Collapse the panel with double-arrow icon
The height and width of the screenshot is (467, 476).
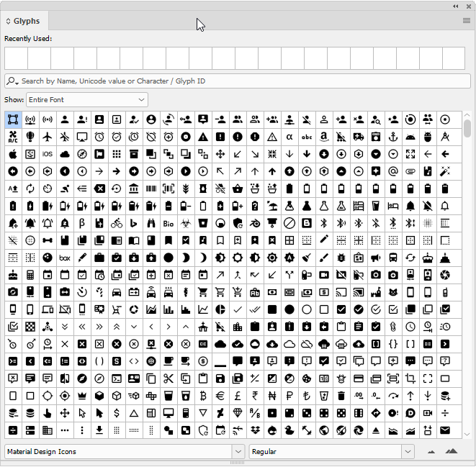pyautogui.click(x=455, y=6)
